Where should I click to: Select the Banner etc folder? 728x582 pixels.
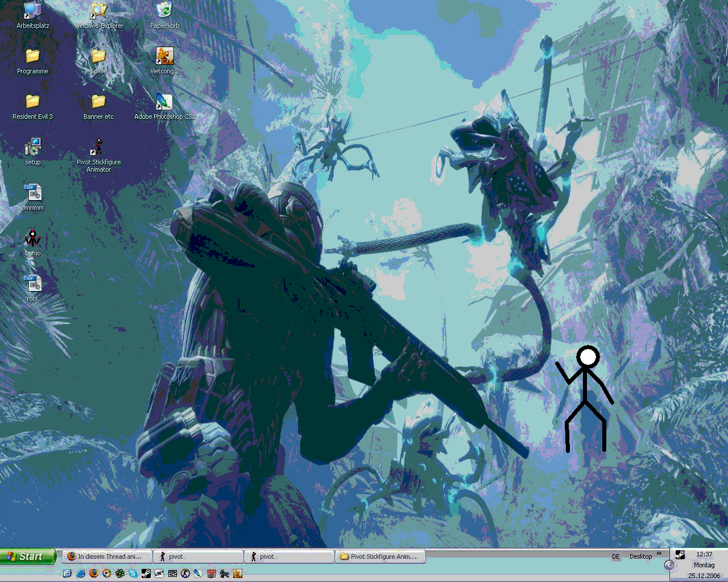[98, 107]
